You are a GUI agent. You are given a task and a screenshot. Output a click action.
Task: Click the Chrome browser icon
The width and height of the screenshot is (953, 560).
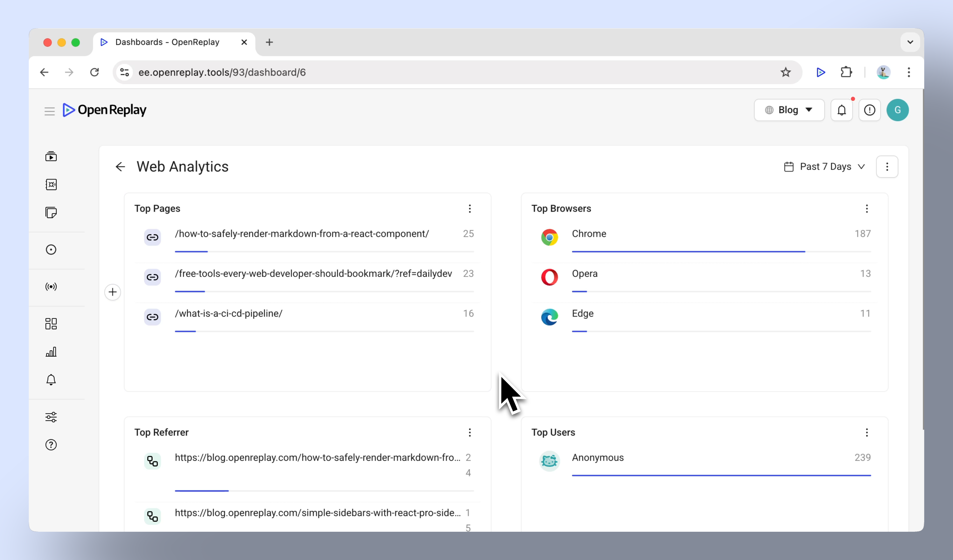[x=549, y=237]
